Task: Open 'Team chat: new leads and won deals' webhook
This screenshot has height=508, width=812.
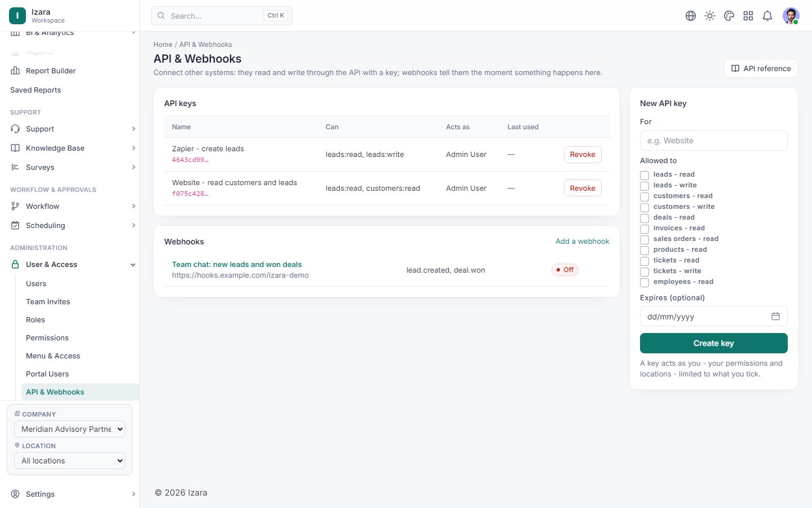Action: coord(237,264)
